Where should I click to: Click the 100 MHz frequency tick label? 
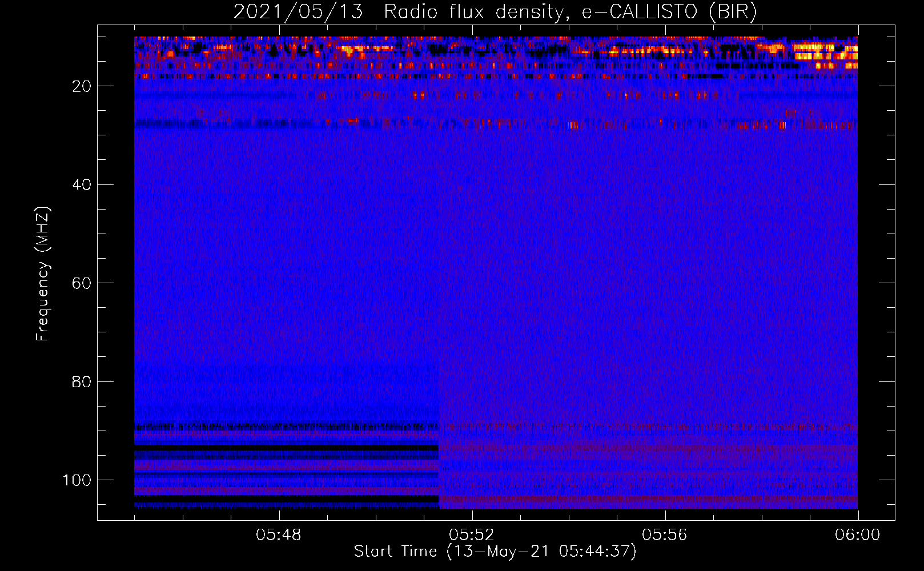(x=77, y=480)
